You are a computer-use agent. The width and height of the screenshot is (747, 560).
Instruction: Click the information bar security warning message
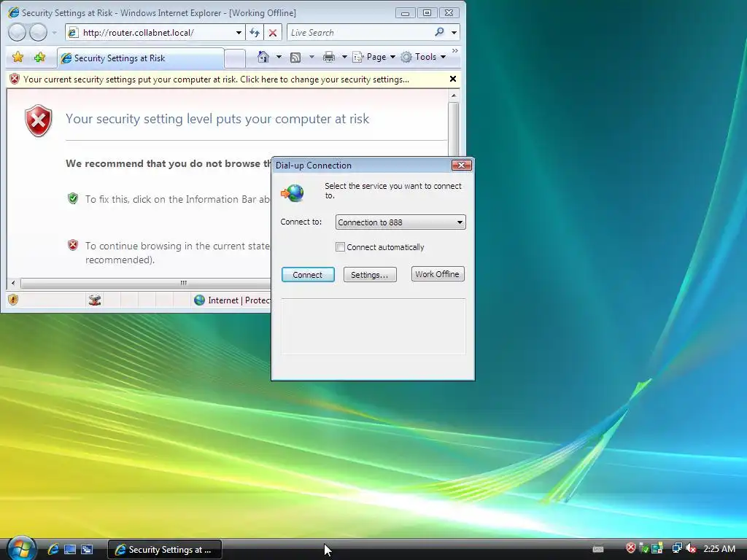(216, 79)
